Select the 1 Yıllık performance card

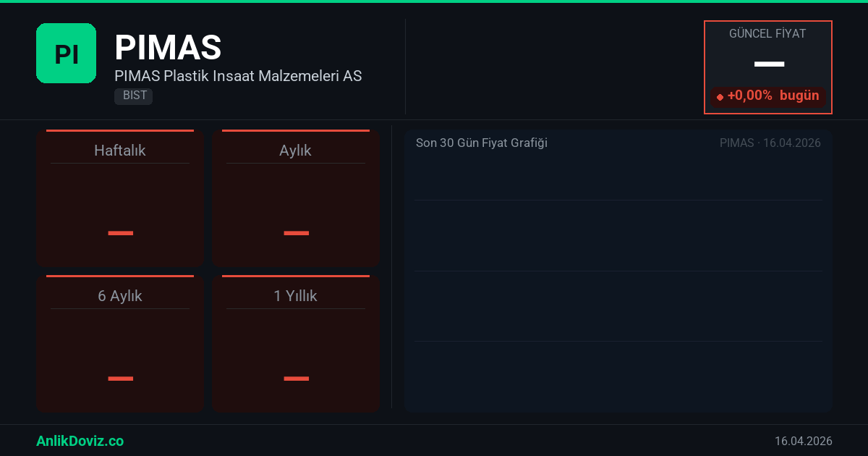click(296, 345)
